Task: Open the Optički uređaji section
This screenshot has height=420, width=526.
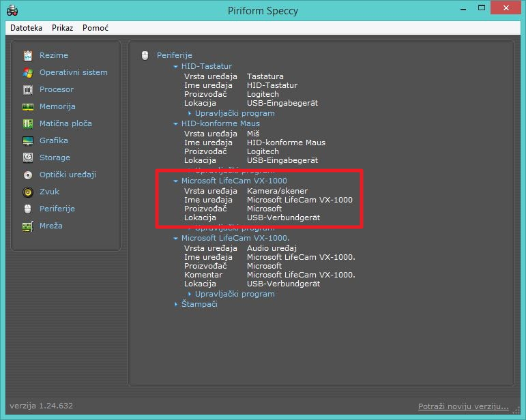Action: point(68,175)
